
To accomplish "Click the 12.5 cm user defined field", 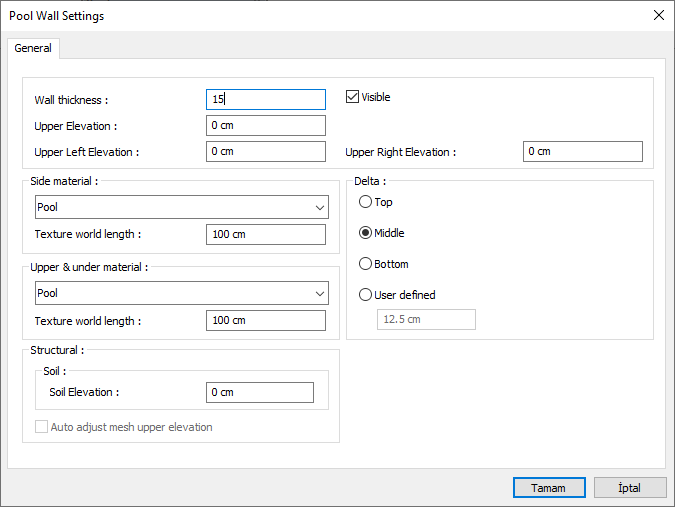I will tap(425, 319).
